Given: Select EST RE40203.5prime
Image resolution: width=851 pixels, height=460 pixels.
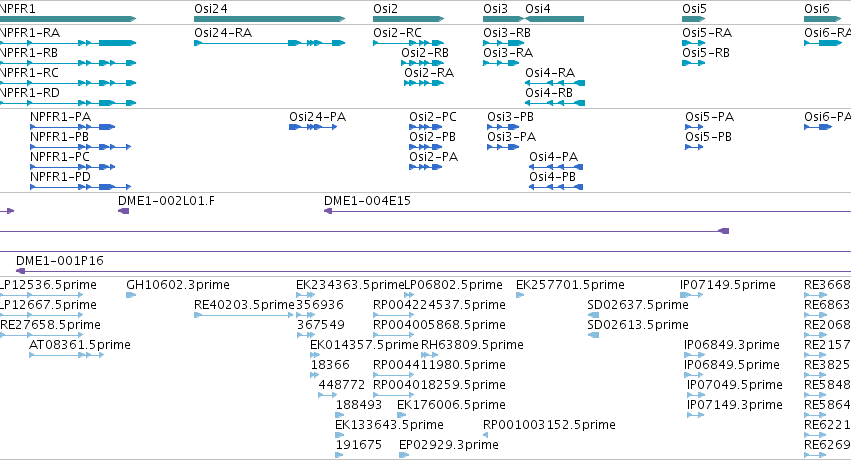Looking at the screenshot, I should pyautogui.click(x=244, y=315).
